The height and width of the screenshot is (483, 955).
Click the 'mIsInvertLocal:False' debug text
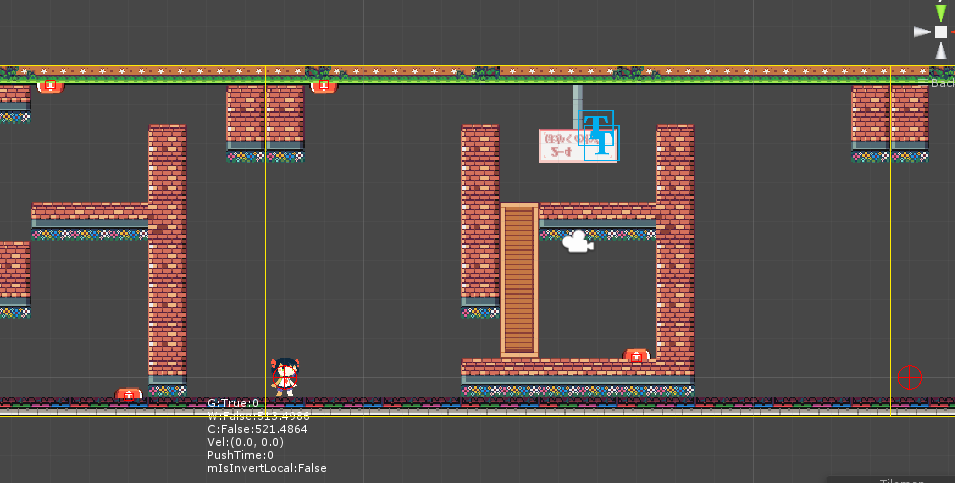click(267, 468)
